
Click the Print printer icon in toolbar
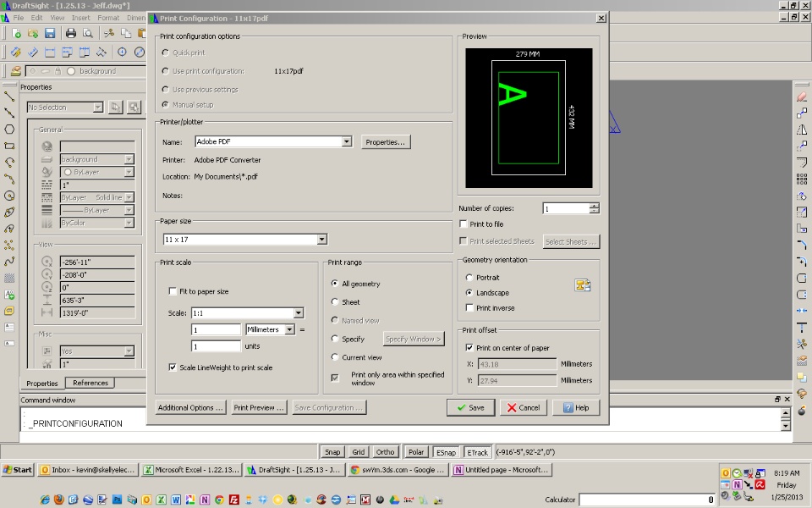point(71,34)
